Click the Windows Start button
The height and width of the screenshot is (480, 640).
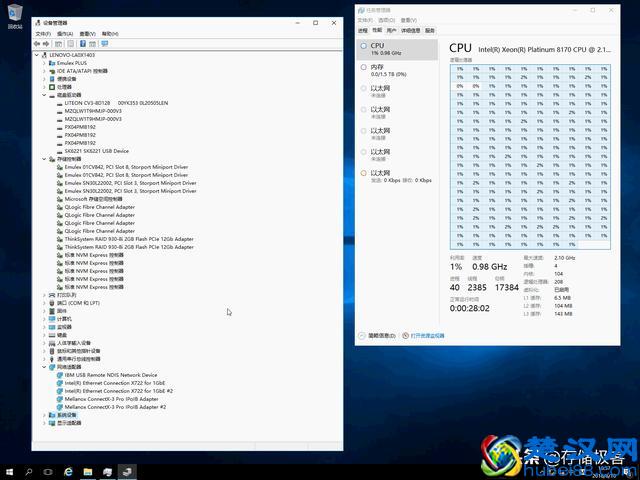coord(9,470)
